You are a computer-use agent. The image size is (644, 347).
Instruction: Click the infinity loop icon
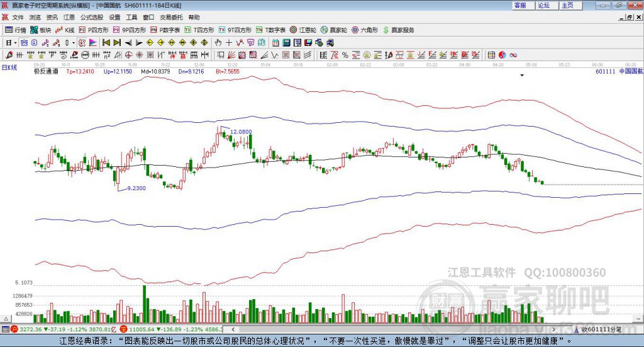[x=513, y=55]
